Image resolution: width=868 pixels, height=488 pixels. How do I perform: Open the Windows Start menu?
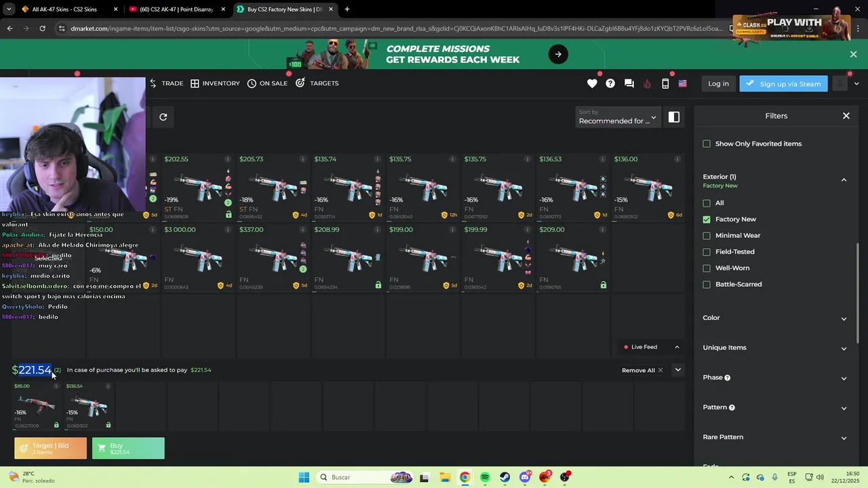[x=304, y=477]
